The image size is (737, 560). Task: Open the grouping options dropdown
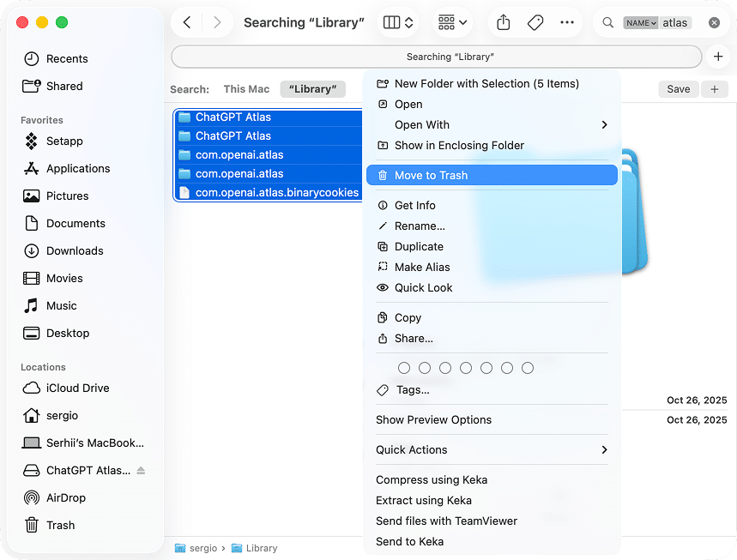451,22
